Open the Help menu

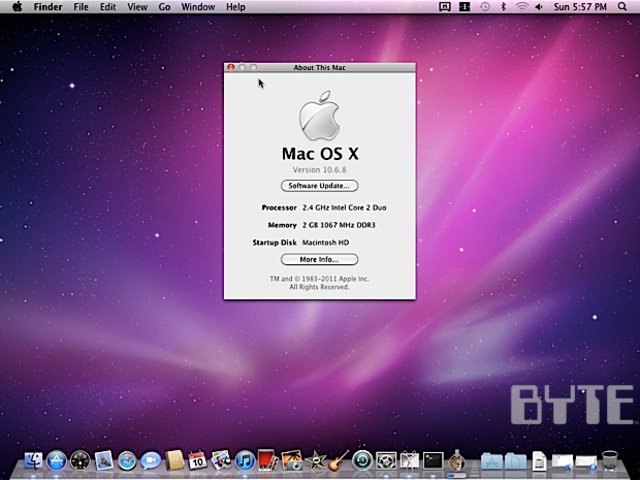pyautogui.click(x=236, y=7)
